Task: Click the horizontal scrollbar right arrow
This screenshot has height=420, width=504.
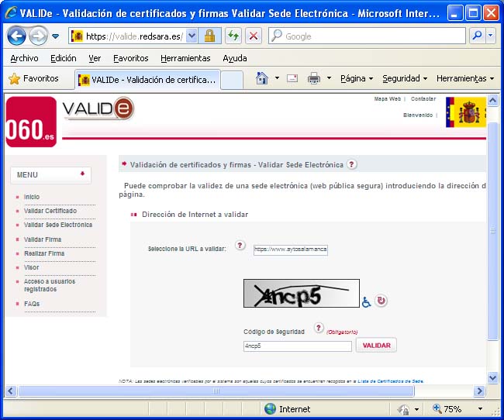Action: click(x=479, y=391)
